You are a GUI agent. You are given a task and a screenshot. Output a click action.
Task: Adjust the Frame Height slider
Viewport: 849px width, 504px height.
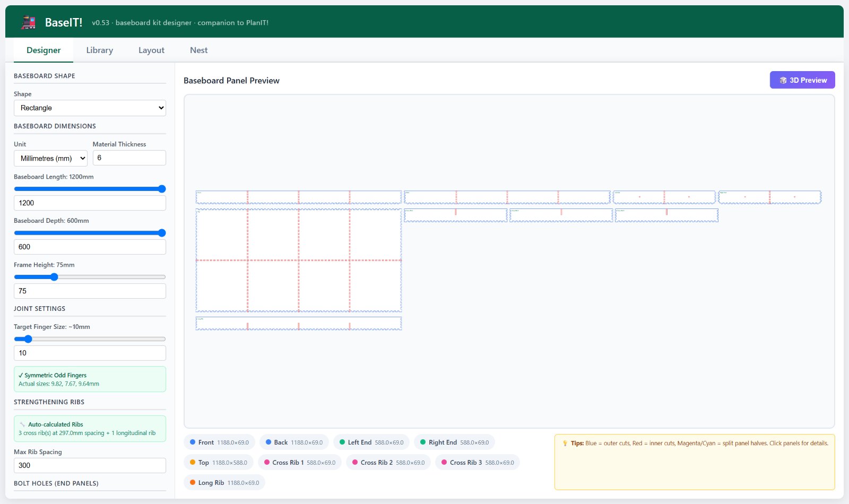point(90,277)
